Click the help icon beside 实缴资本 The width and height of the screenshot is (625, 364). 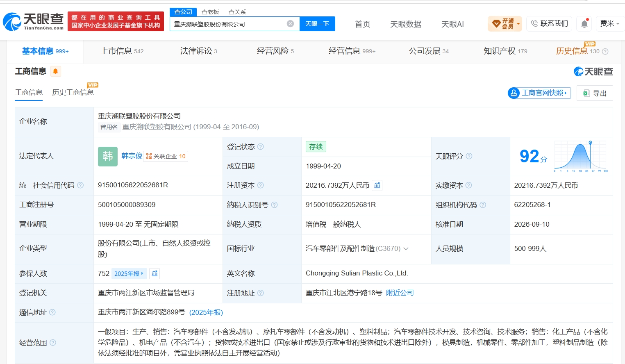[x=468, y=185]
